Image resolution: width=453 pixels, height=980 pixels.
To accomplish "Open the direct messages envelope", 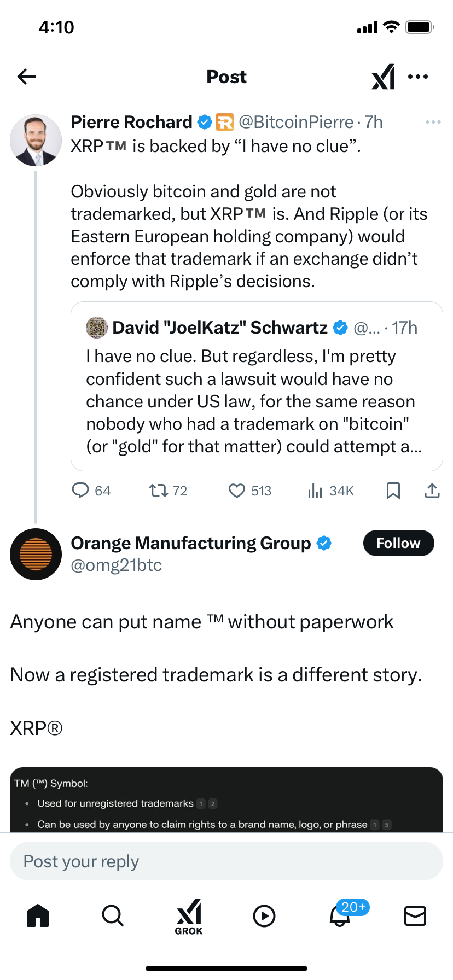I will point(415,915).
